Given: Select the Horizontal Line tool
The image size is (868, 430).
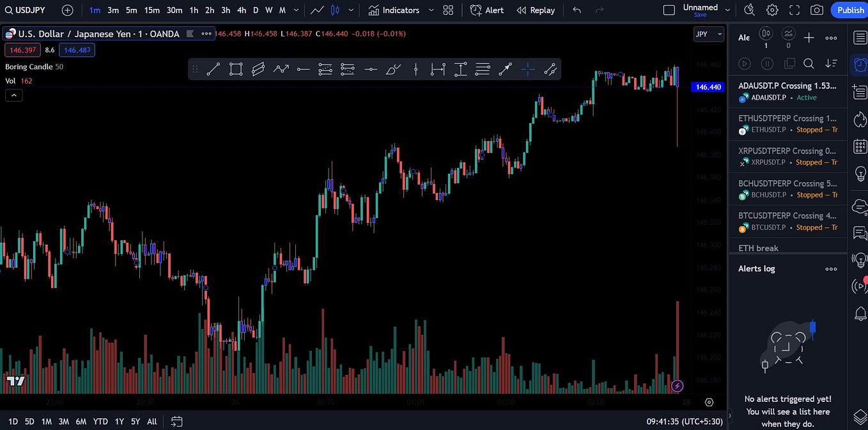Looking at the screenshot, I should click(x=303, y=69).
